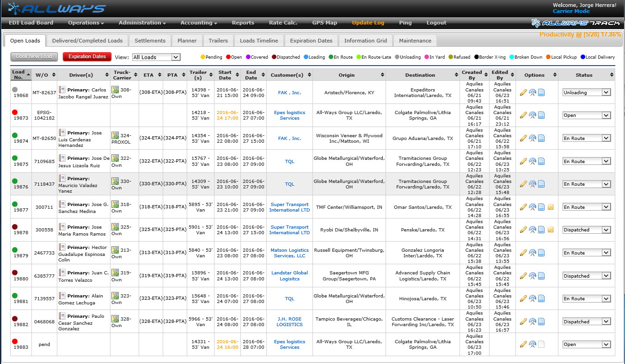Viewport: 625px width, 364px height.
Task: Open the document icon for load 19879
Action: pyautogui.click(x=541, y=253)
